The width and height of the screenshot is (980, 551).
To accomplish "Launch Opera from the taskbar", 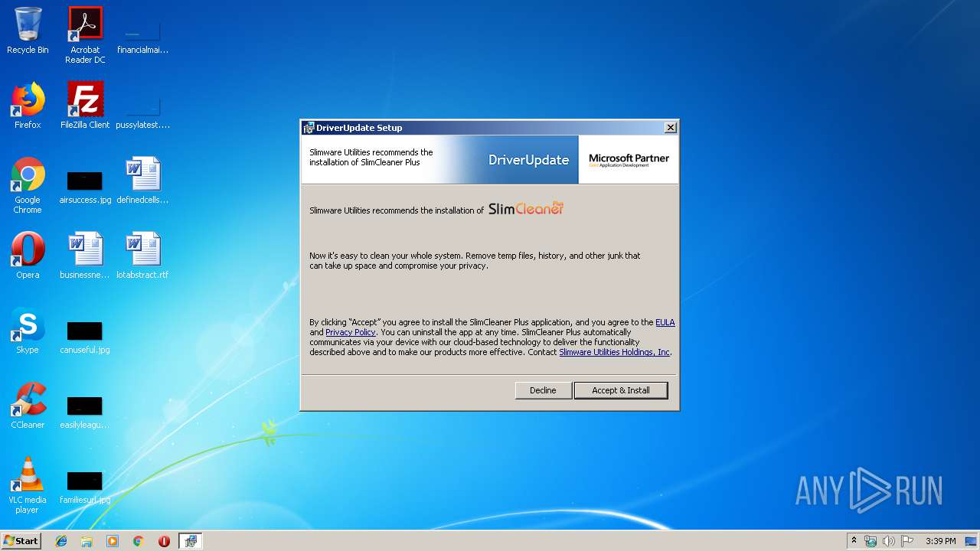I will (x=164, y=541).
